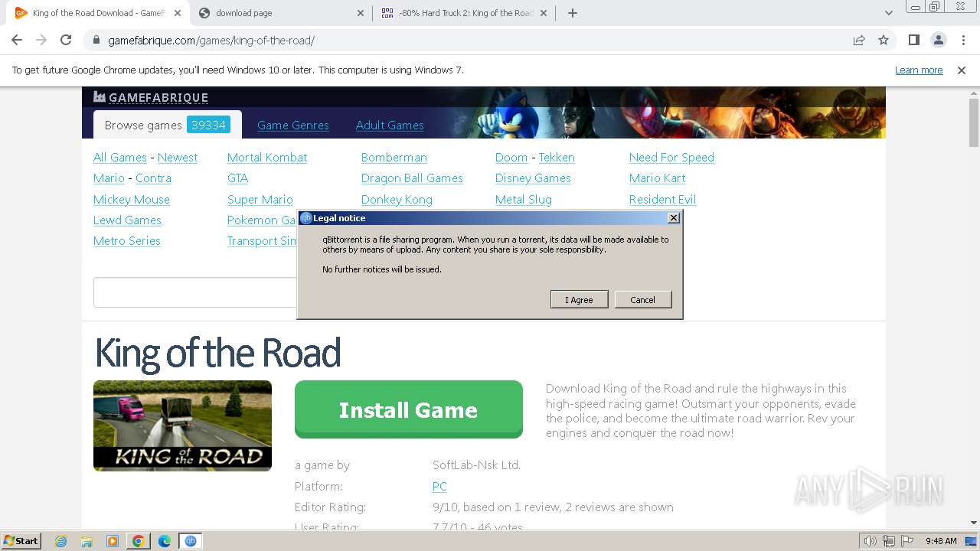Open Chrome icon in taskbar
Screen dimensions: 980x551
(x=138, y=541)
